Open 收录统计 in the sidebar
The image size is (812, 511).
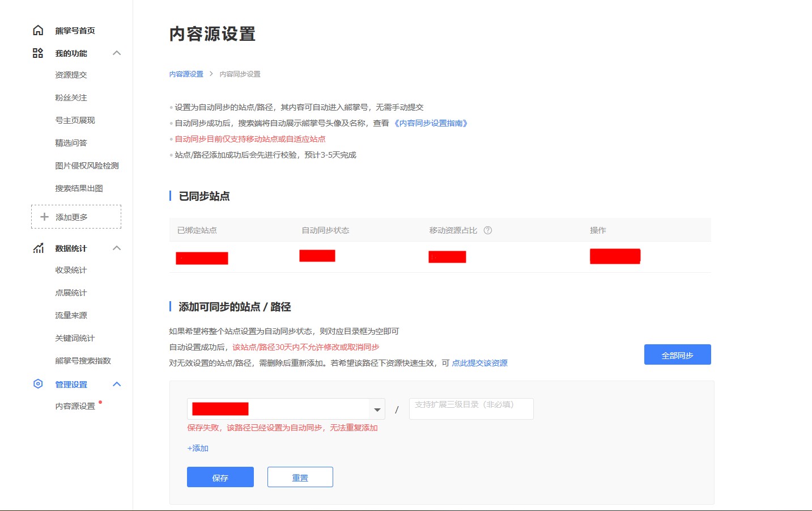[71, 270]
